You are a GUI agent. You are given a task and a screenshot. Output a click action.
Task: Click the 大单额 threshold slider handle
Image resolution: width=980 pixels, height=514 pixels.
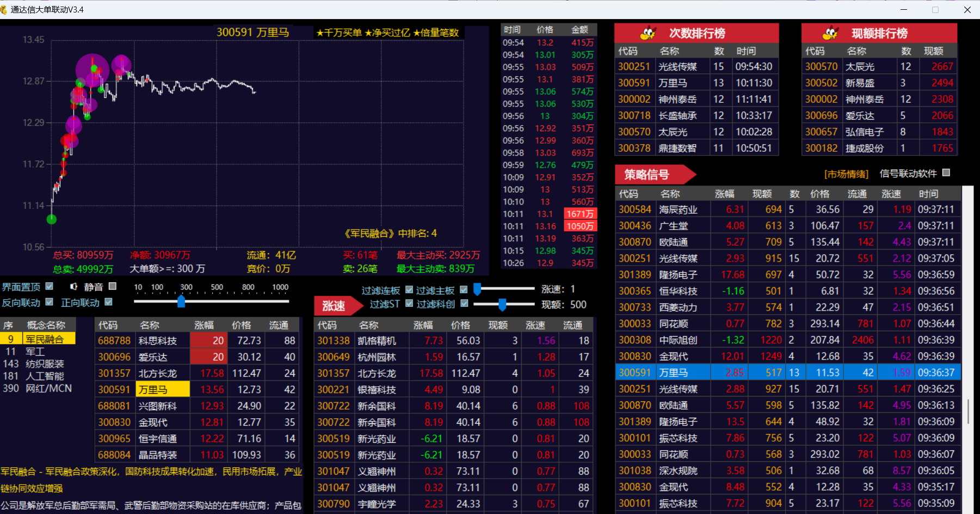[x=181, y=301]
